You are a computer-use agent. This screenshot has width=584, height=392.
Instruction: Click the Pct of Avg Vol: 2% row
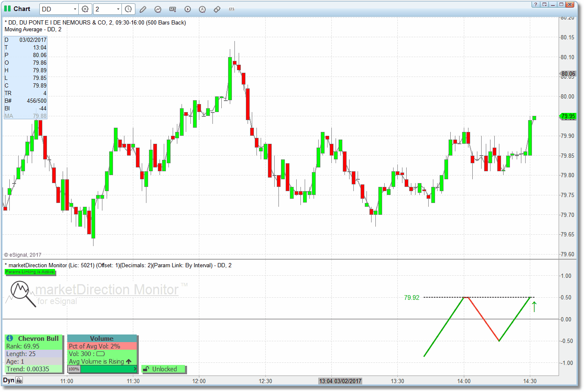click(102, 346)
